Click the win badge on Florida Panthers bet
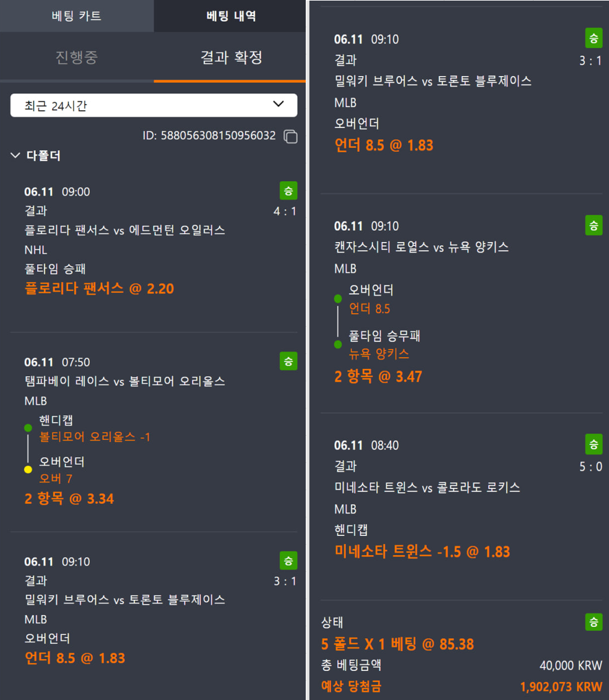This screenshot has width=609, height=700. click(288, 191)
